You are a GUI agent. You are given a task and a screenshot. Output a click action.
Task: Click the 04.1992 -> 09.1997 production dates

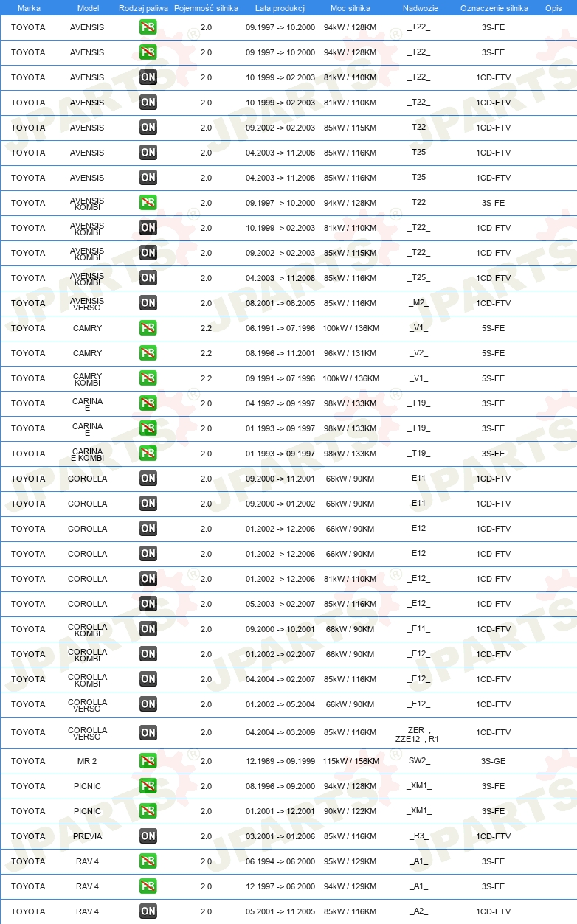(x=280, y=403)
